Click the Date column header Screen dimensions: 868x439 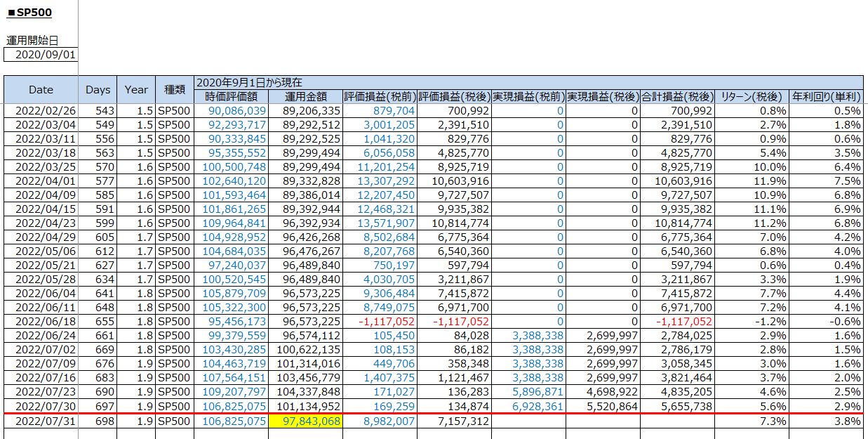[41, 89]
